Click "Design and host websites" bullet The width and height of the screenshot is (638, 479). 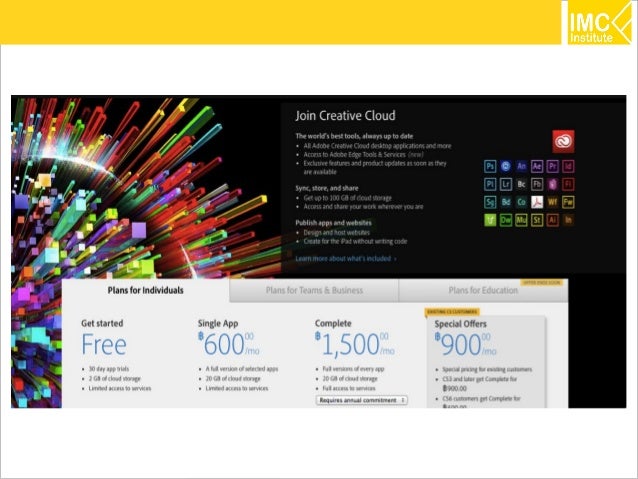[336, 232]
